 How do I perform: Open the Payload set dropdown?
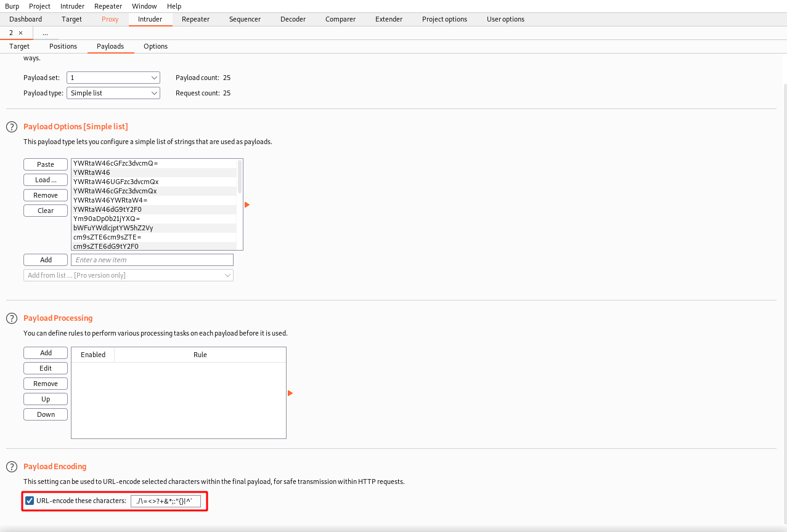click(113, 78)
